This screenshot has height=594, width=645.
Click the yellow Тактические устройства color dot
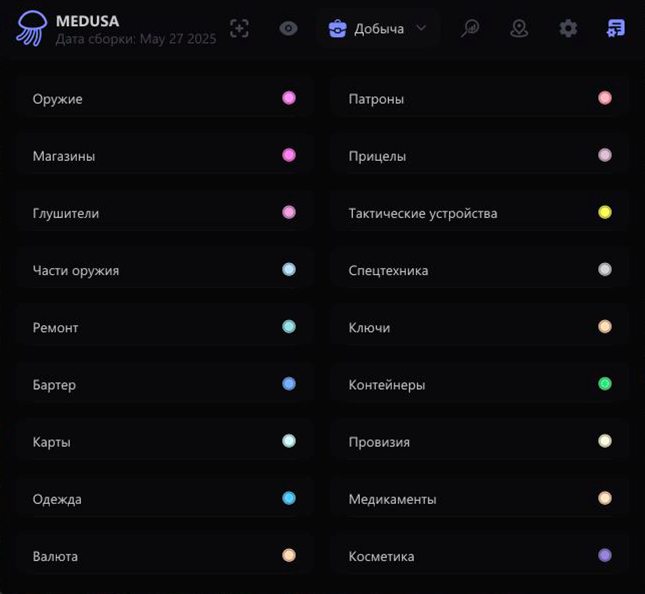coord(605,212)
